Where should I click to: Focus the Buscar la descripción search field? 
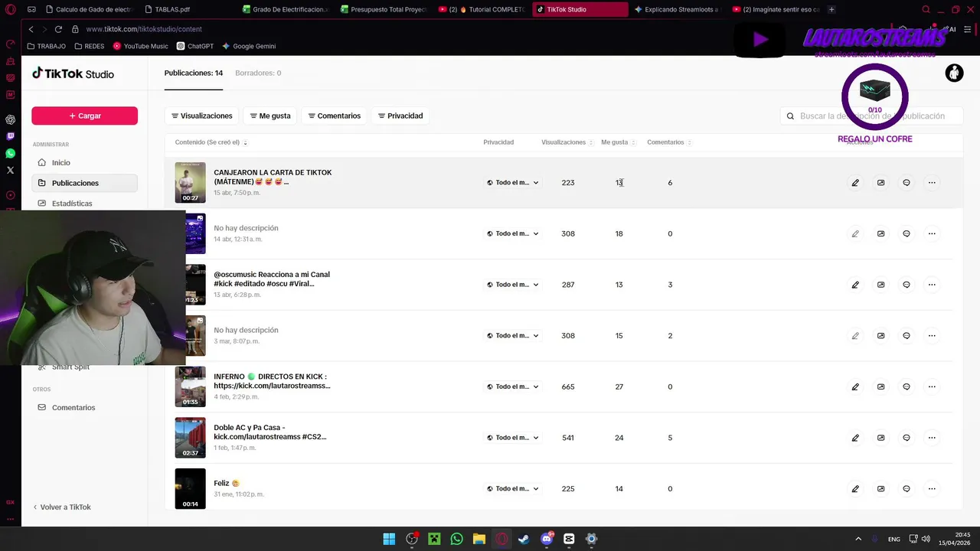[x=871, y=116]
